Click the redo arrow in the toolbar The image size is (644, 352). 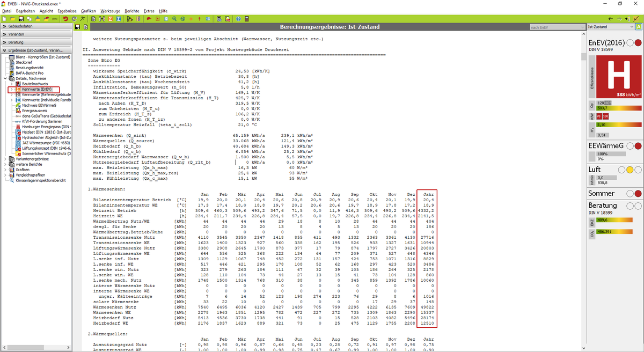(73, 18)
